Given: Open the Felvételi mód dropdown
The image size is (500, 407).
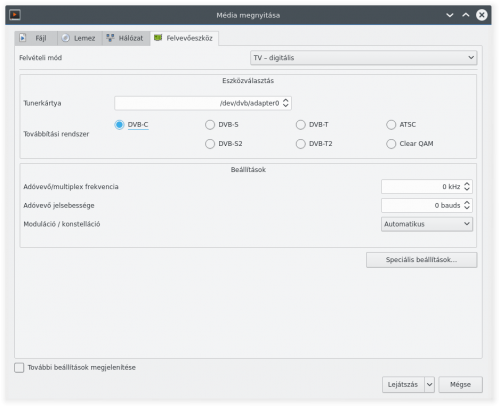Looking at the screenshot, I should tap(364, 58).
